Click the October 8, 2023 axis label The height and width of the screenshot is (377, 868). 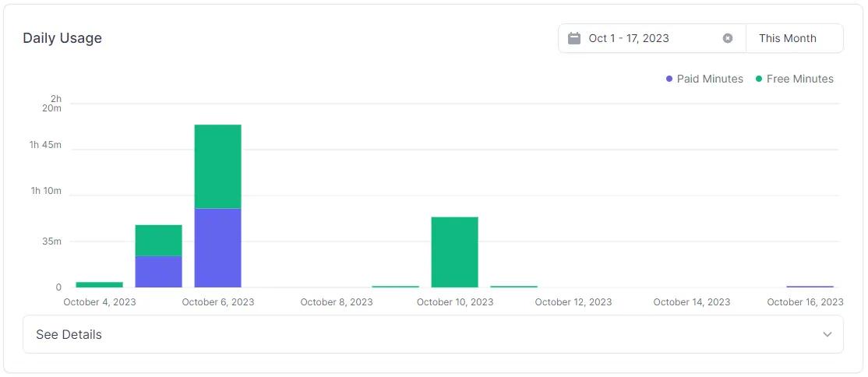point(337,302)
